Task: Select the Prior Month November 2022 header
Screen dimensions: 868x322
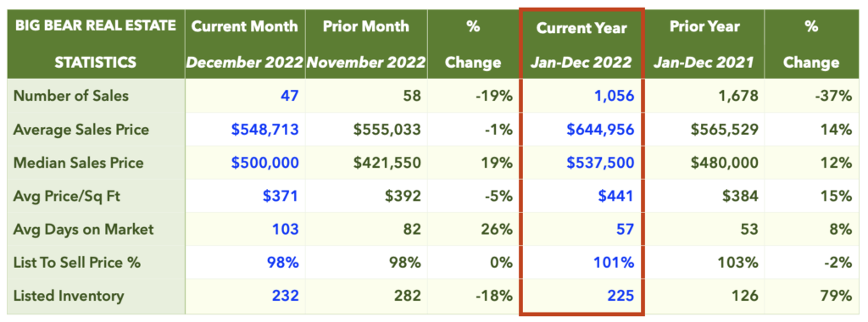Action: click(366, 44)
